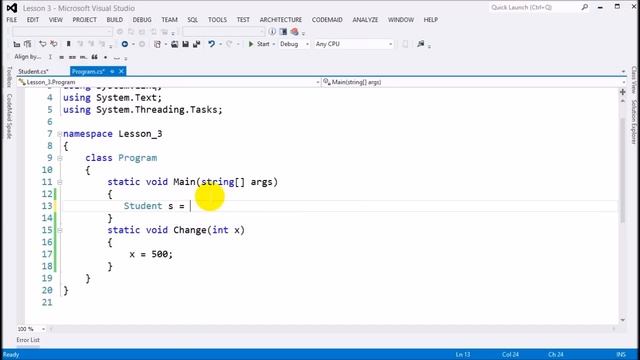Click the Align by toolbar button
Screen dimensions: 640x360
[28, 57]
